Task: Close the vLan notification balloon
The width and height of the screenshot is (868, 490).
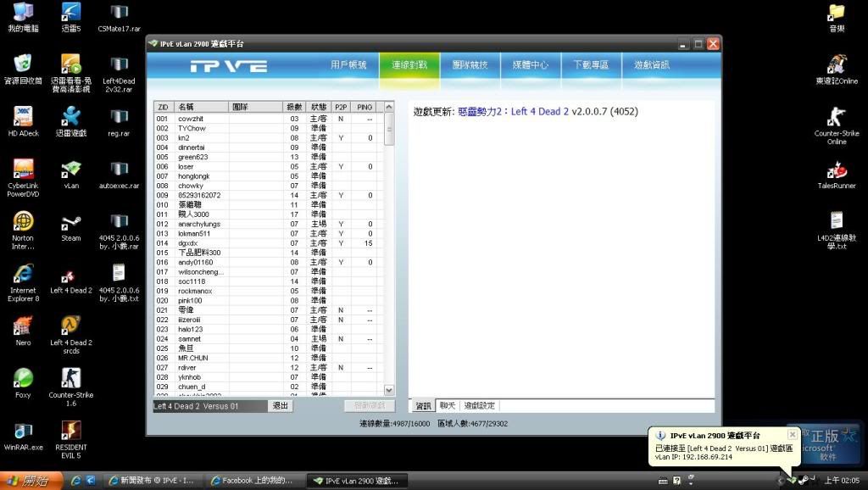Action: pos(792,434)
